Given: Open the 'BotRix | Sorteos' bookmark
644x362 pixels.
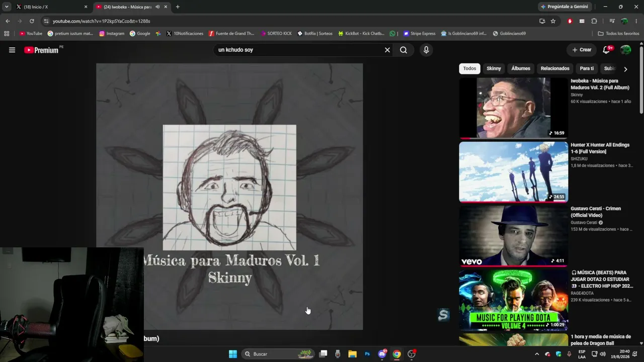Looking at the screenshot, I should click(x=315, y=34).
